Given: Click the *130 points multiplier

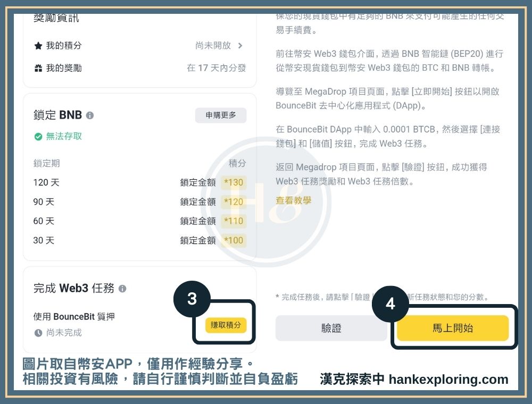Looking at the screenshot, I should [x=234, y=182].
